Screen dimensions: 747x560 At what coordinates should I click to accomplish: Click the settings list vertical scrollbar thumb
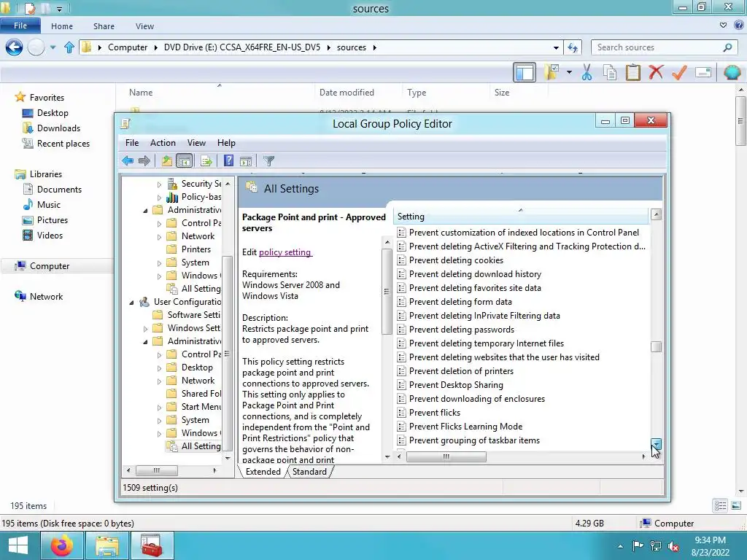pyautogui.click(x=656, y=346)
